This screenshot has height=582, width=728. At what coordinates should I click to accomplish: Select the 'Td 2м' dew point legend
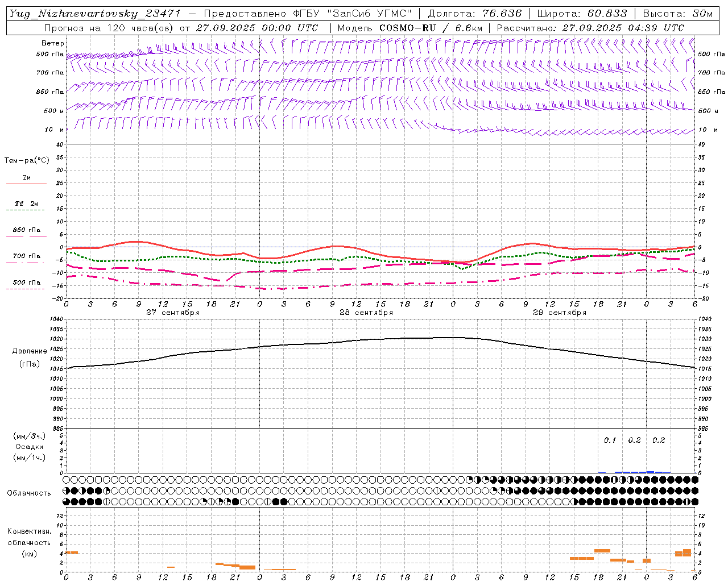pos(26,203)
